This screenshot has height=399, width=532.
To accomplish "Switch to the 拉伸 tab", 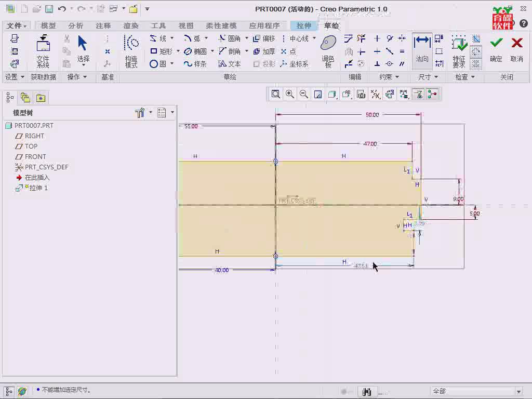I will click(x=303, y=25).
